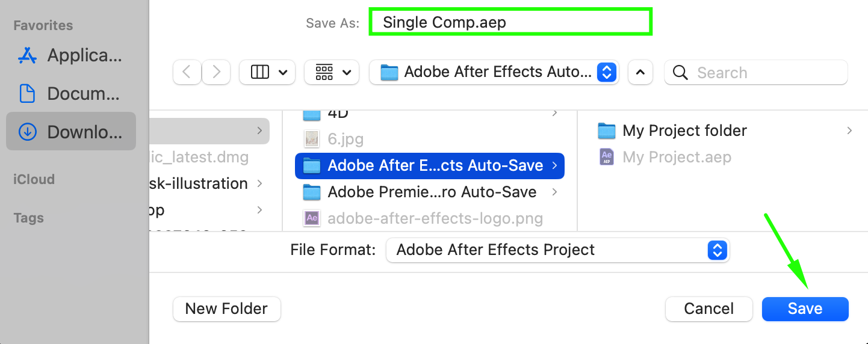Open the location popup Adobe After Effects Auto-Save
Image resolution: width=868 pixels, height=344 pixels.
494,72
